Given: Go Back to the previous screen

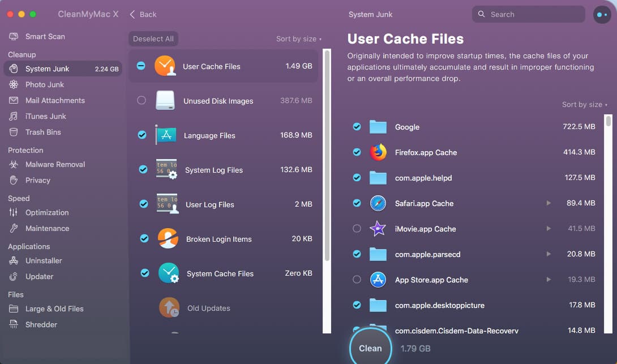Looking at the screenshot, I should (143, 15).
